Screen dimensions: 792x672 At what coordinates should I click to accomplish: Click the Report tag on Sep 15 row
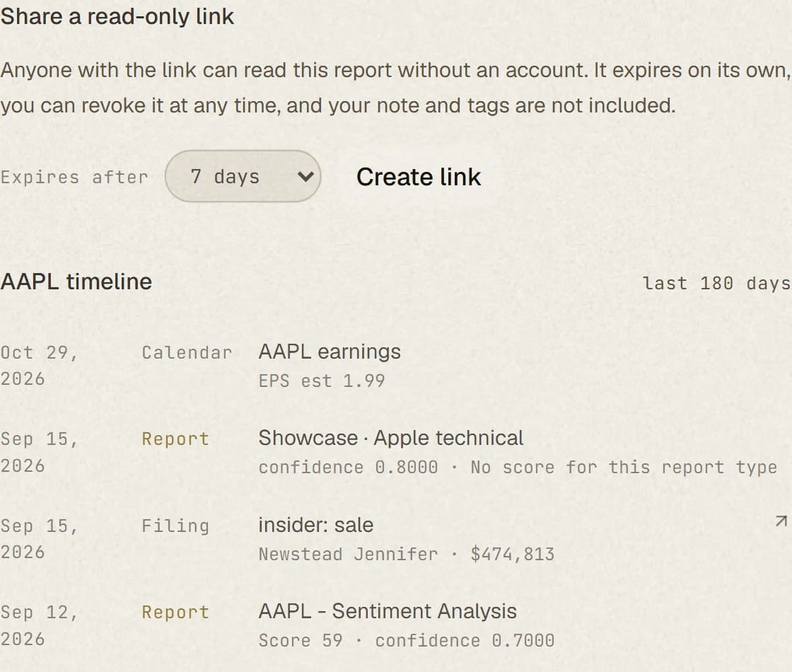(175, 439)
